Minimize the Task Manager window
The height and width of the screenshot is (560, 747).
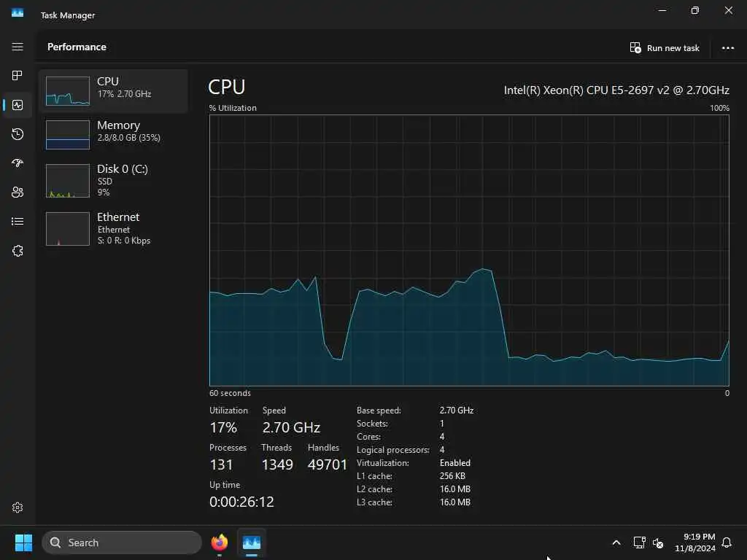[662, 10]
